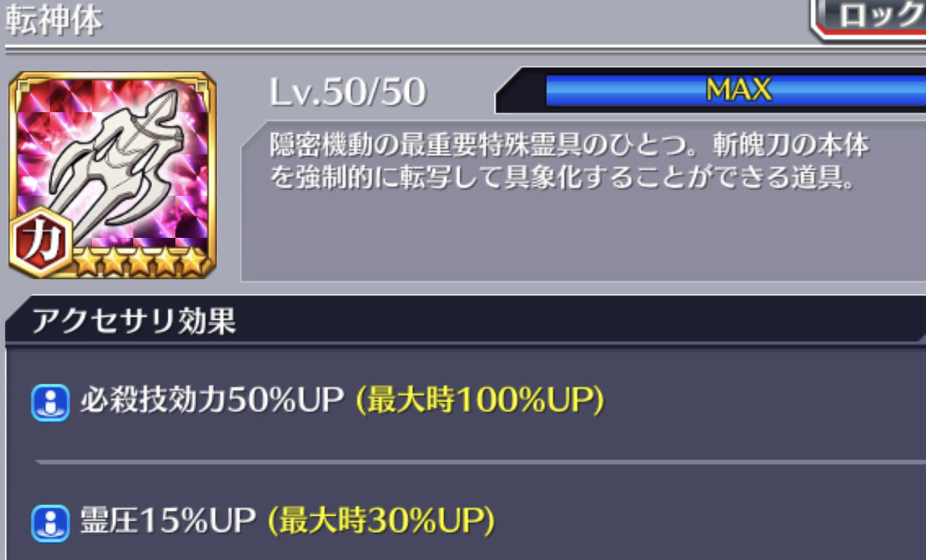
Task: Tap the ロック button
Action: [870, 16]
